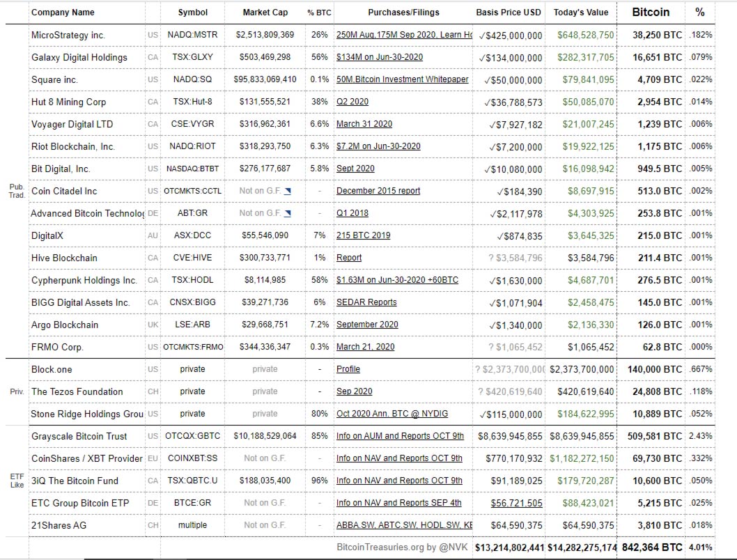The width and height of the screenshot is (737, 560).
Task: Click the Bitcoin column header
Action: coord(651,13)
